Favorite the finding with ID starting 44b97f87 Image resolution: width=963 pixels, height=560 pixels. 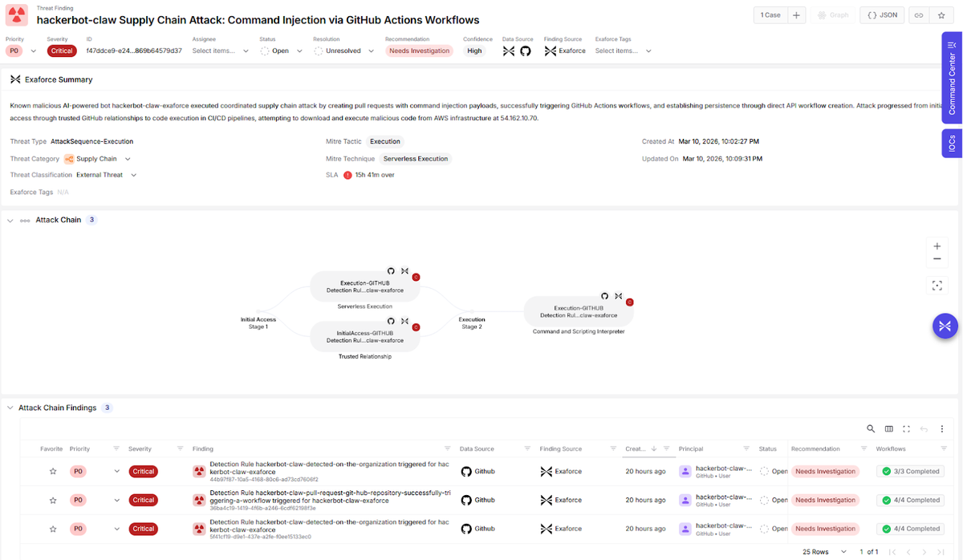tap(53, 472)
